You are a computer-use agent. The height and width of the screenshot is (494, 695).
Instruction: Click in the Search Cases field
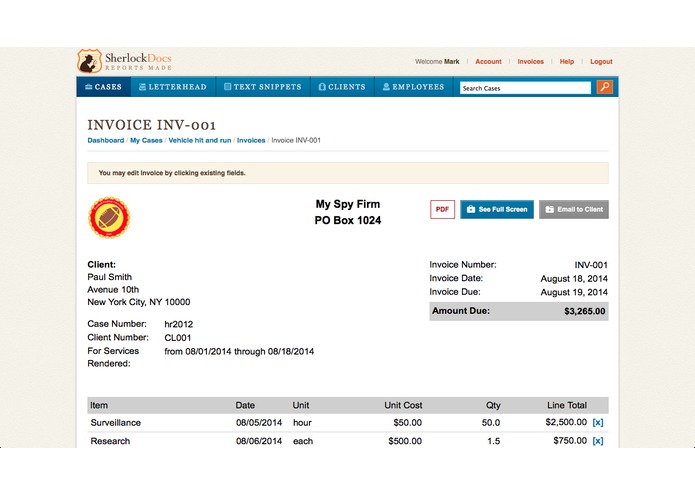(525, 88)
